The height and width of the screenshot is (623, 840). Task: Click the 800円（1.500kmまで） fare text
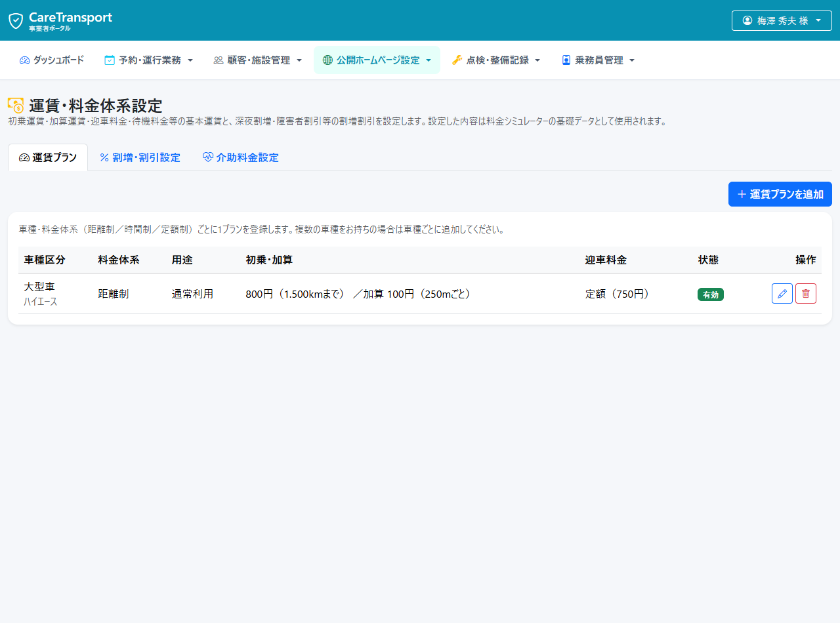click(295, 294)
